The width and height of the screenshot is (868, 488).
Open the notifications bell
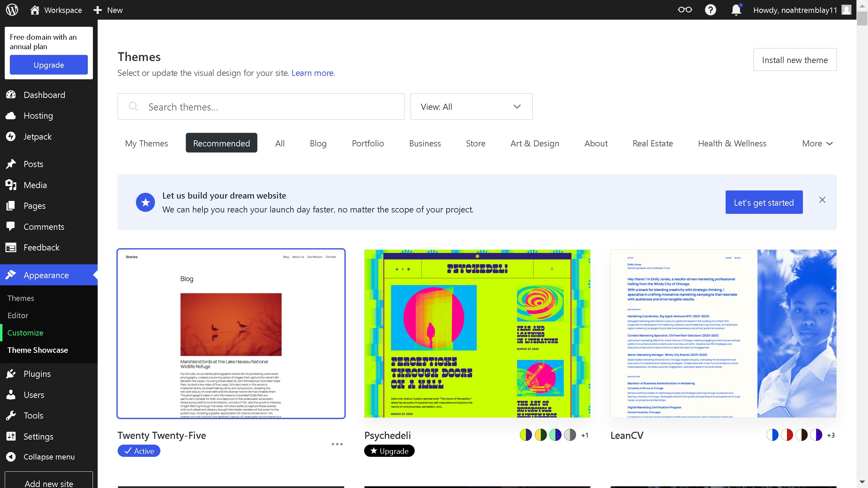pos(736,10)
